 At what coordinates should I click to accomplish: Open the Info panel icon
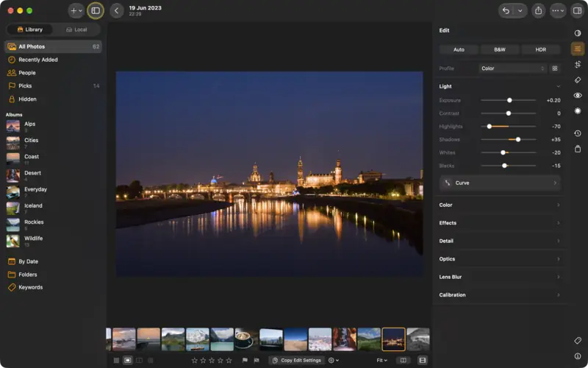click(x=578, y=356)
